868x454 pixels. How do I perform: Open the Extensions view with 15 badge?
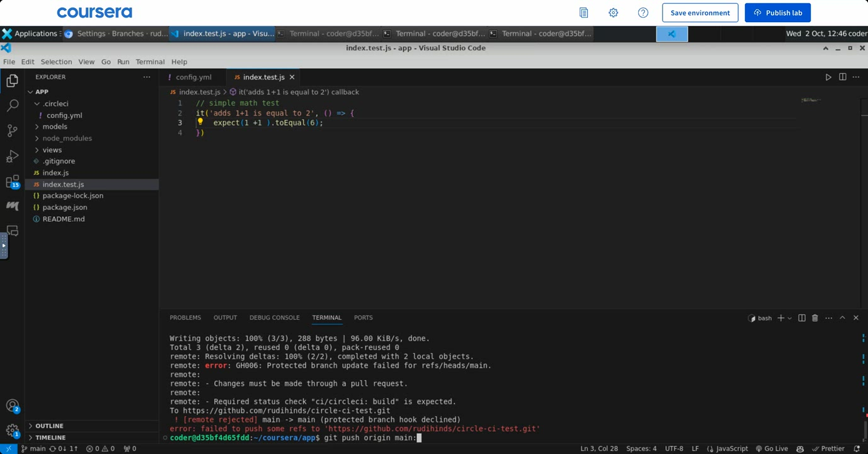pos(12,182)
